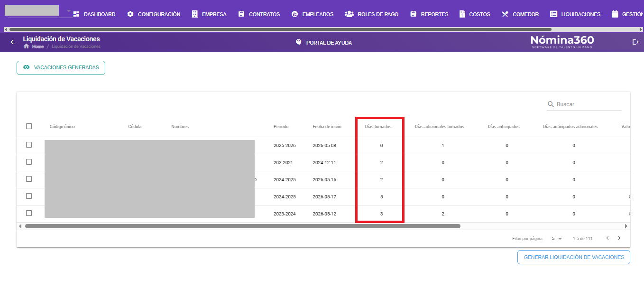644x298 pixels.
Task: Open the EMPRESA menu
Action: click(x=209, y=14)
